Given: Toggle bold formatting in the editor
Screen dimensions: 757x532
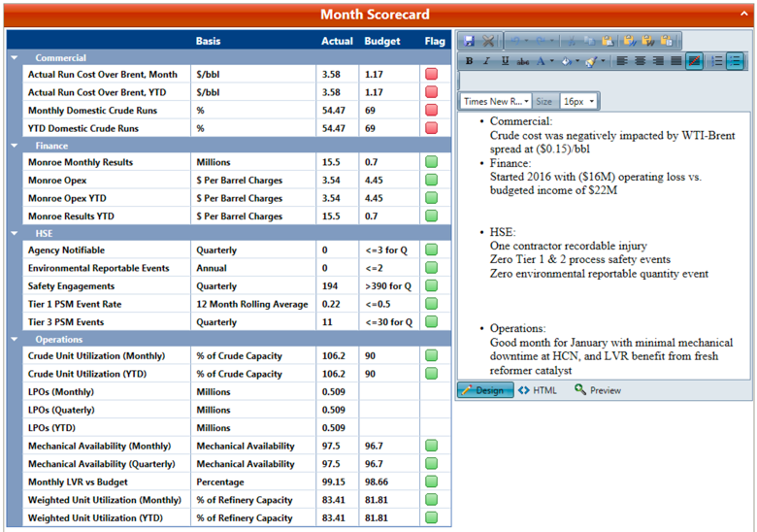Looking at the screenshot, I should [x=470, y=61].
